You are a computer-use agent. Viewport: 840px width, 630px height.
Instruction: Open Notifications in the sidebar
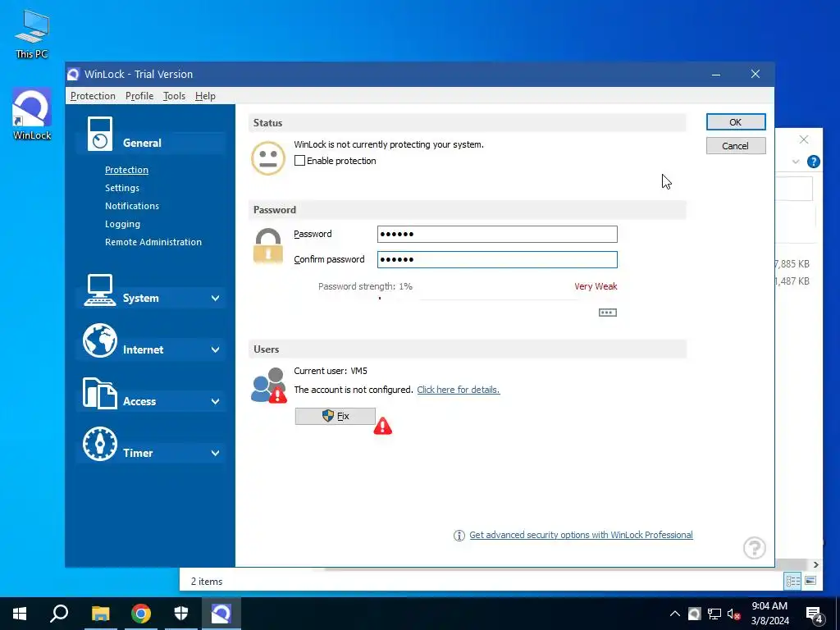pyautogui.click(x=132, y=206)
